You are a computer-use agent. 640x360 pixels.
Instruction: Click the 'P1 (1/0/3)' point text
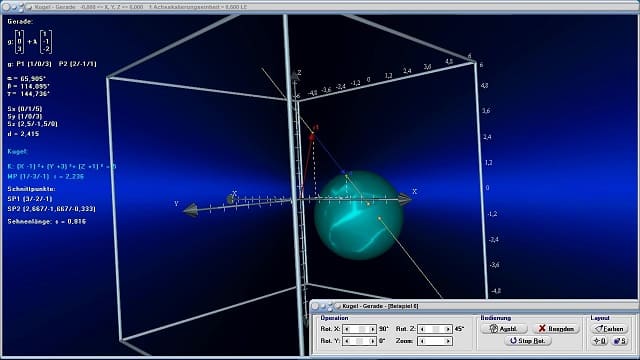pos(34,64)
